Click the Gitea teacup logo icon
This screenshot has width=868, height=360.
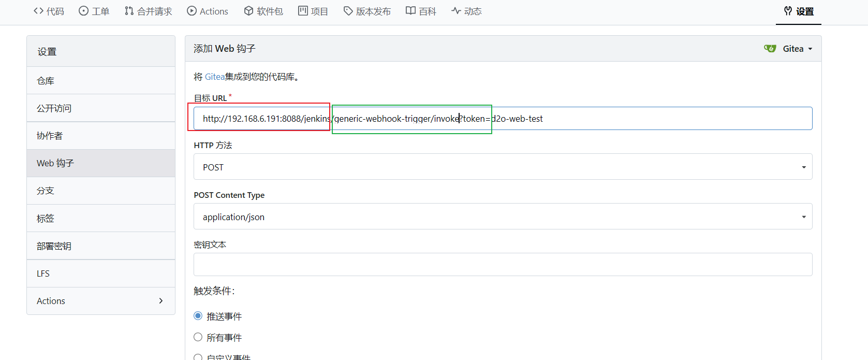(x=770, y=48)
